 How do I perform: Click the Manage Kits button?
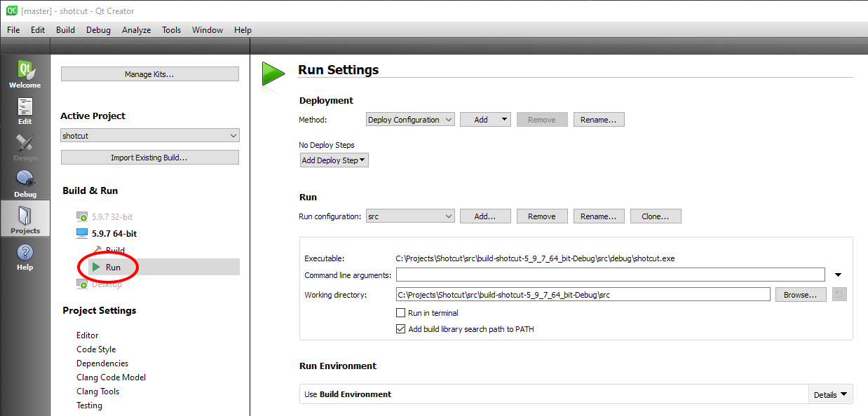click(149, 74)
